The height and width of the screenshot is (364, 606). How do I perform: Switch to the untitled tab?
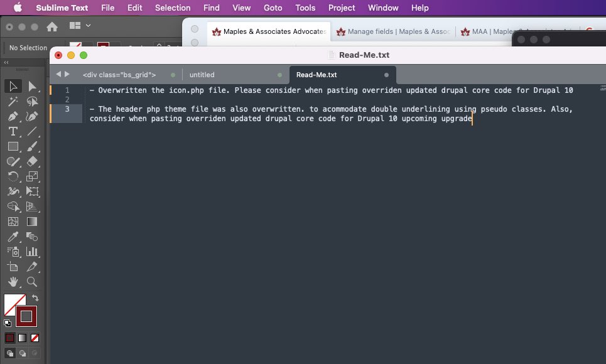(x=202, y=74)
